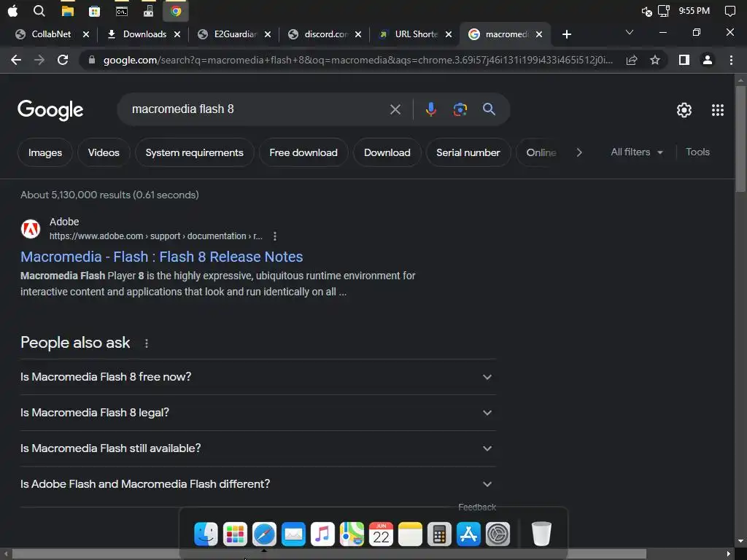Image resolution: width=747 pixels, height=560 pixels.
Task: Open Chrome profile avatar
Action: (708, 60)
